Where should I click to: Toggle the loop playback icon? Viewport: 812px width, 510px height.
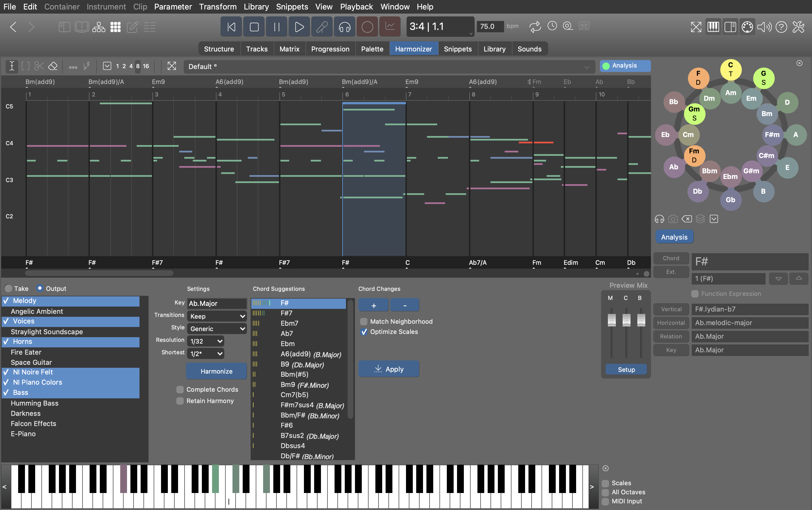click(x=535, y=26)
